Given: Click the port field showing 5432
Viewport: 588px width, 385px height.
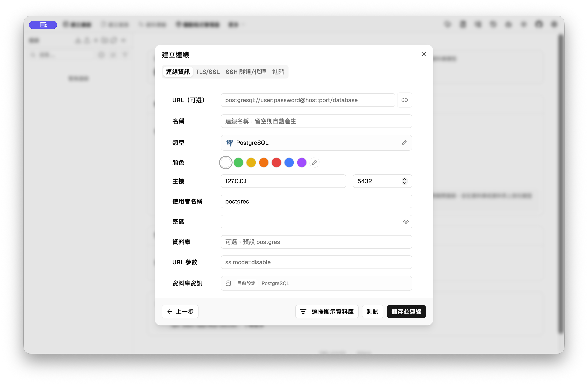Looking at the screenshot, I should point(382,181).
